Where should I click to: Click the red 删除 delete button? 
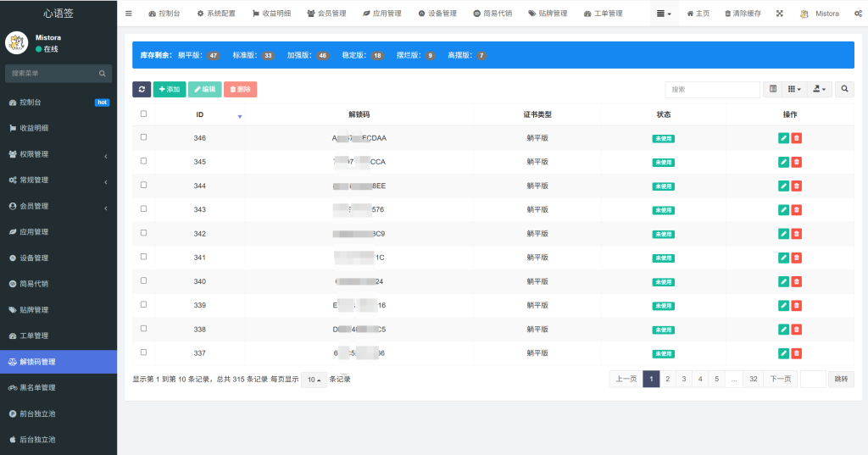pos(240,89)
